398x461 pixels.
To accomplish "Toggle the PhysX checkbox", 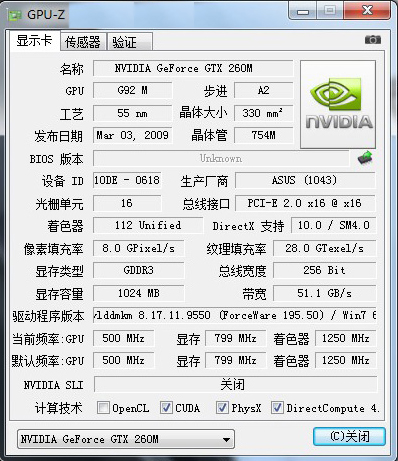I will tap(222, 407).
